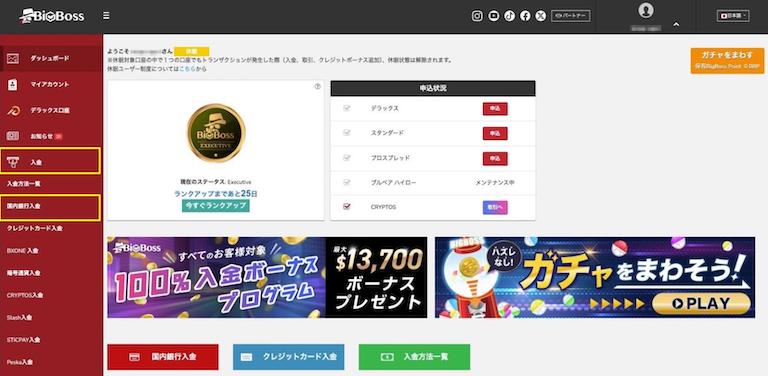Click the ガチャをまわす orange button
The height and width of the screenshot is (376, 768).
pyautogui.click(x=727, y=60)
